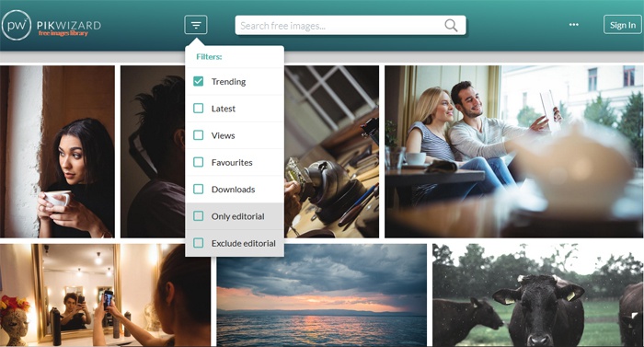644x347 pixels.
Task: Click the PIKWIZARD free images library text
Action: [x=69, y=28]
